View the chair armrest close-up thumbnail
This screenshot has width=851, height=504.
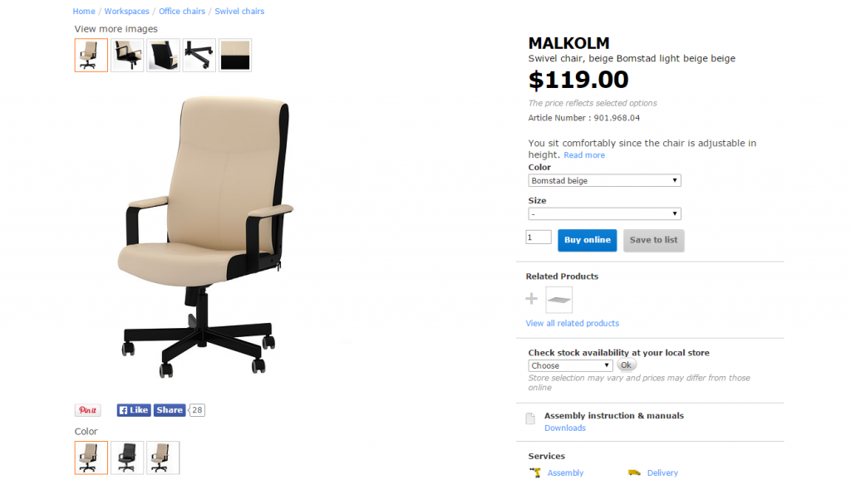pos(127,55)
